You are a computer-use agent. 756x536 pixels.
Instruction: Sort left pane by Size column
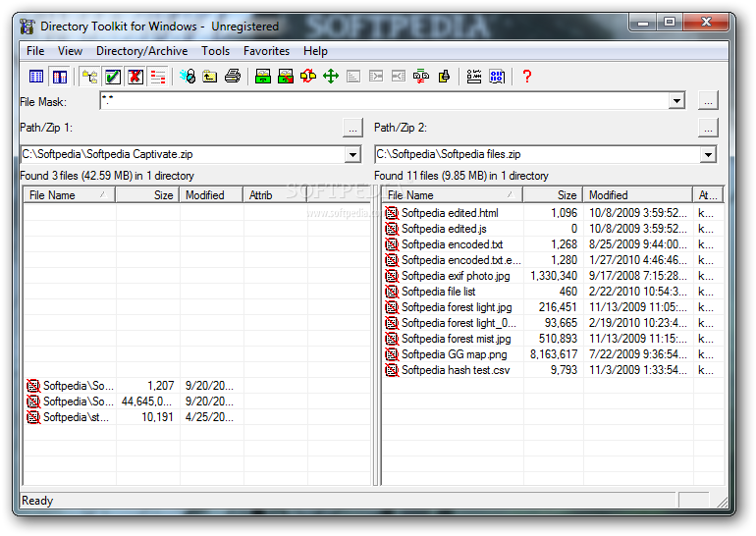tap(147, 194)
